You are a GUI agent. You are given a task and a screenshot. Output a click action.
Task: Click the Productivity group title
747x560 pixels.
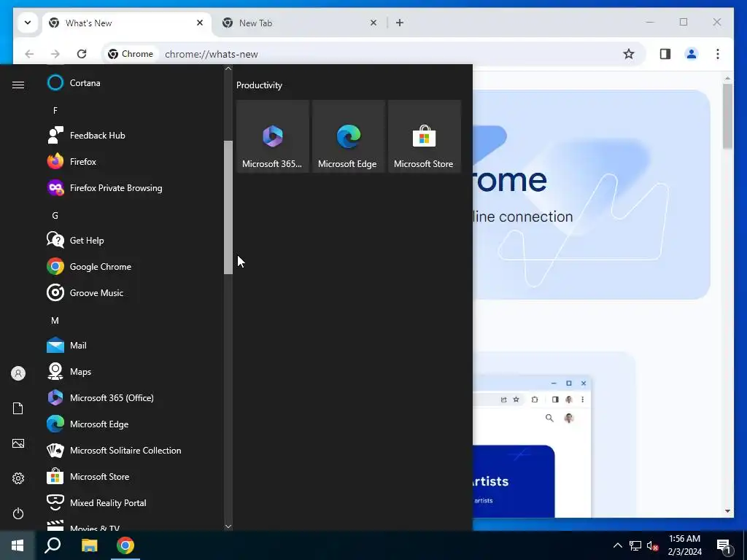click(x=259, y=85)
